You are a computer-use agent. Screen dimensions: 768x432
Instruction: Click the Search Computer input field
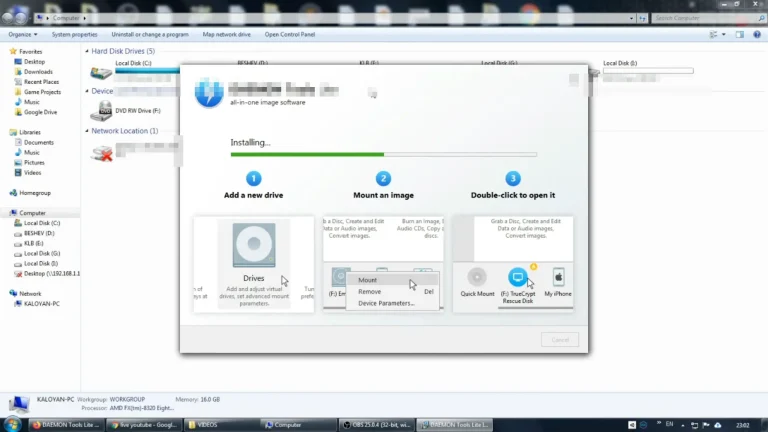coord(704,18)
